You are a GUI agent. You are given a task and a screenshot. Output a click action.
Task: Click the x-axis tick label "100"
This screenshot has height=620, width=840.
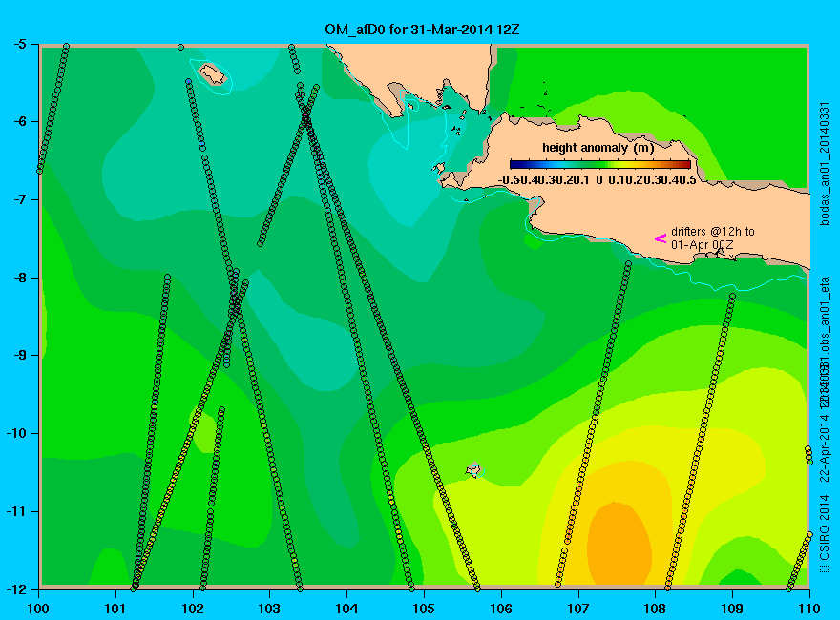38,609
